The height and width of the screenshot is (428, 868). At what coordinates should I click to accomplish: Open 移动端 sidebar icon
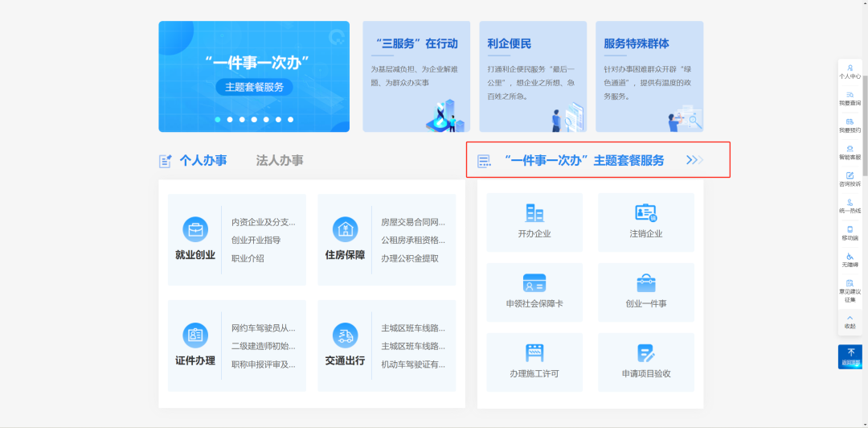click(x=850, y=229)
